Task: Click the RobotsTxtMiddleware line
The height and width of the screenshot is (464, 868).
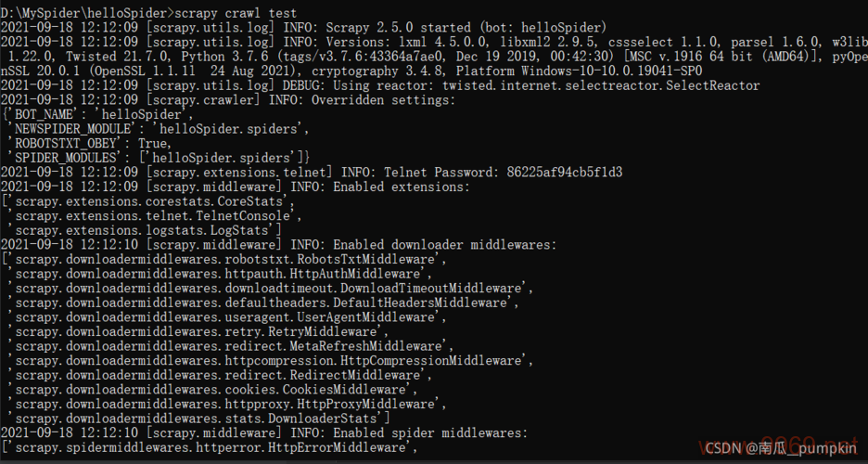Action: (x=223, y=259)
